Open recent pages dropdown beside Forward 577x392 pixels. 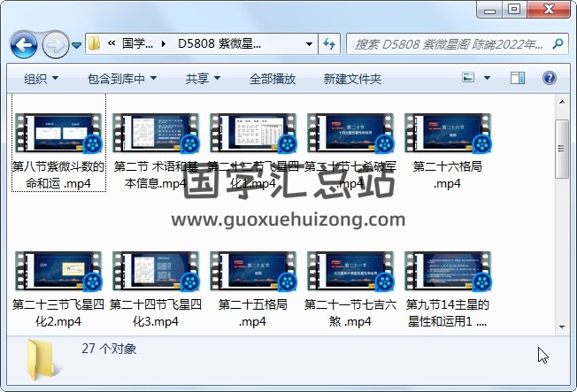(76, 45)
